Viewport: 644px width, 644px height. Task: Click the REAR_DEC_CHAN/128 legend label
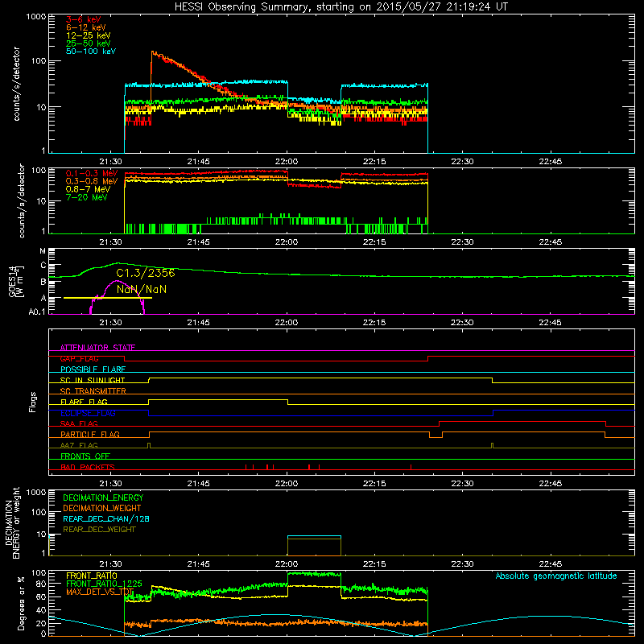point(106,519)
